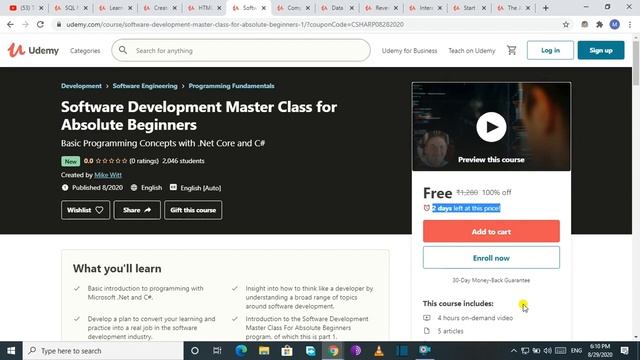Open a new browser tab
Image resolution: width=640 pixels, height=360 pixels.
(545, 8)
